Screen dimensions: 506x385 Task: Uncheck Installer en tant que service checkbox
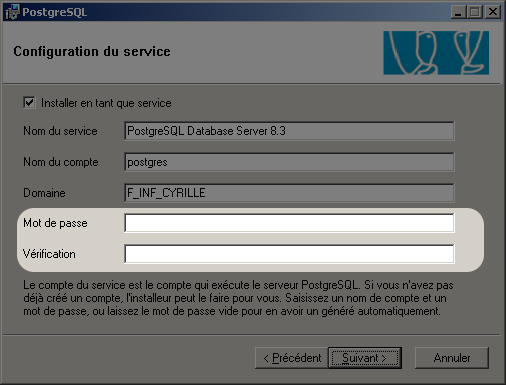29,102
